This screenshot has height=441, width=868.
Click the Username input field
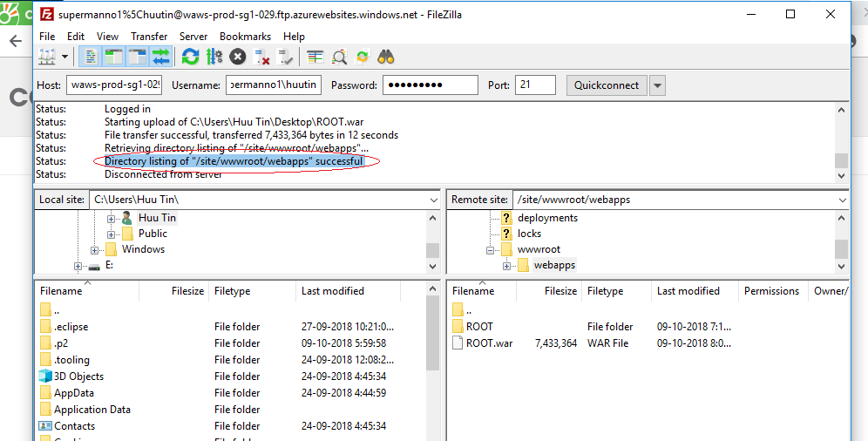tap(274, 85)
